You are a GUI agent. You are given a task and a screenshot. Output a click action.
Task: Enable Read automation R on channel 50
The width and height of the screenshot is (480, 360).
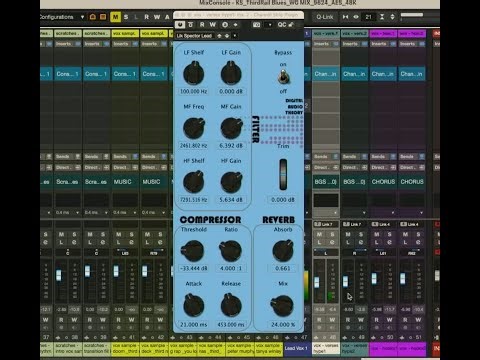377,320
